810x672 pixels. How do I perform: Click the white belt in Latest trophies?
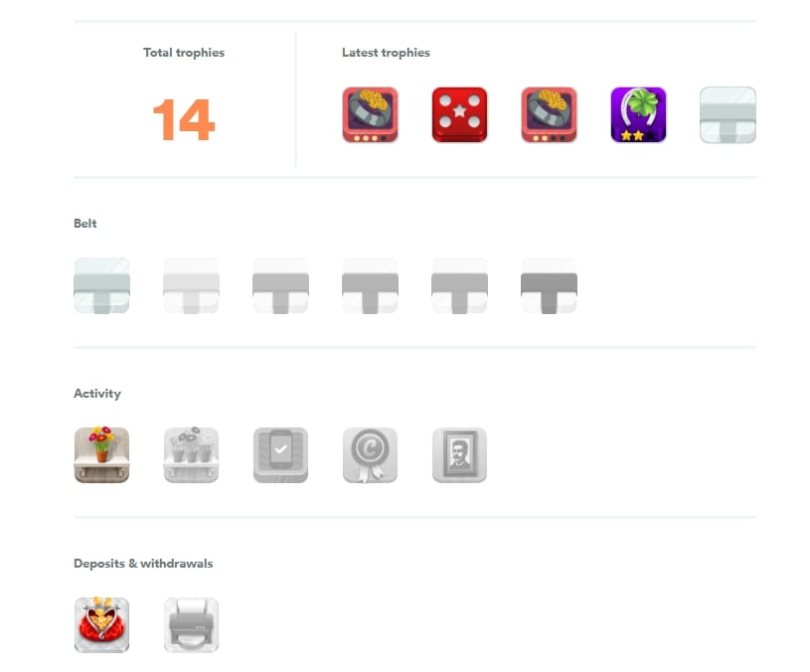point(728,114)
